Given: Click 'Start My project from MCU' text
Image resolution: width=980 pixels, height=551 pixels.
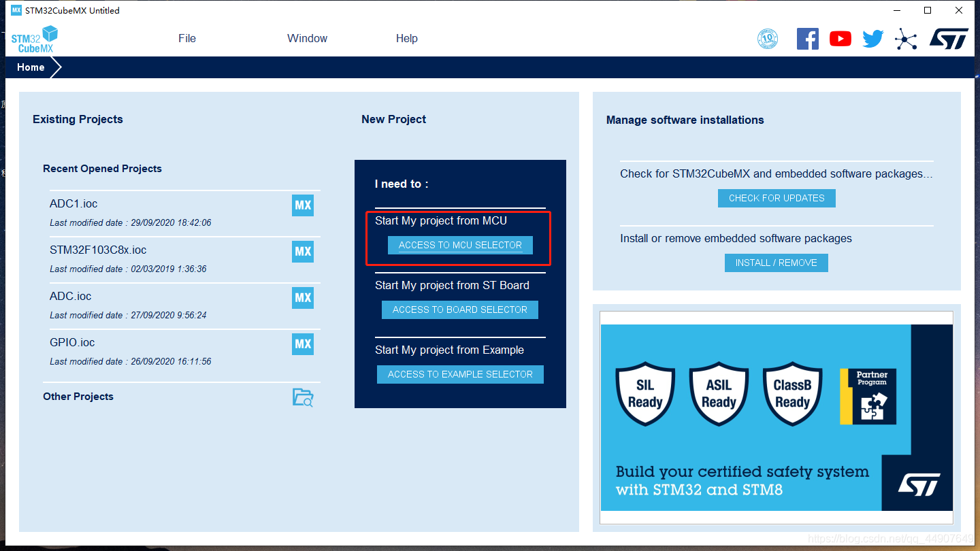Looking at the screenshot, I should [441, 221].
